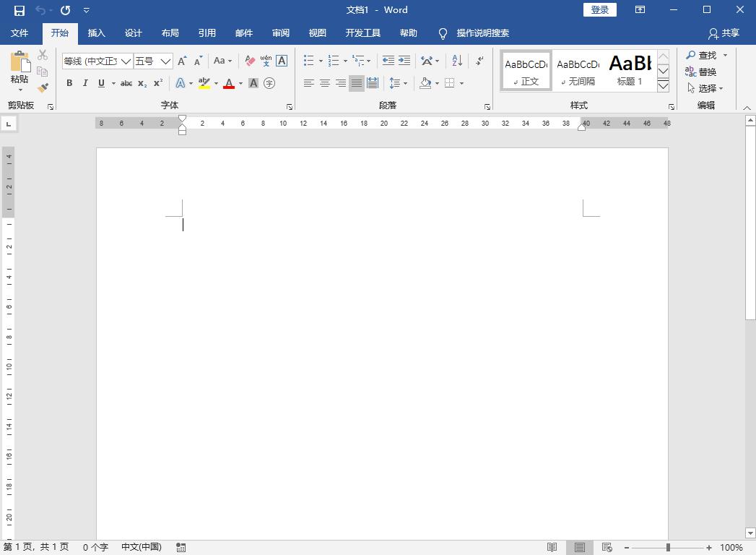Click the 替换 Replace button
Image resolution: width=756 pixels, height=555 pixels.
tap(701, 72)
